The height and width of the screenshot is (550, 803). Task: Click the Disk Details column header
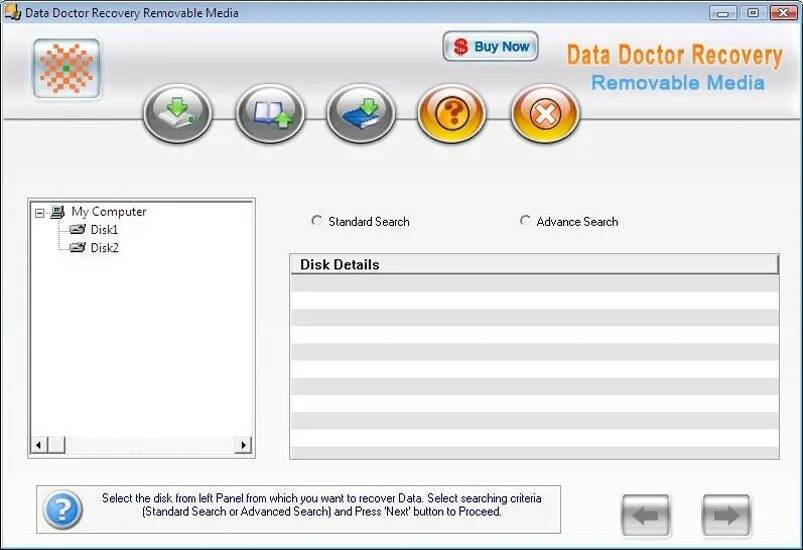[x=535, y=264]
